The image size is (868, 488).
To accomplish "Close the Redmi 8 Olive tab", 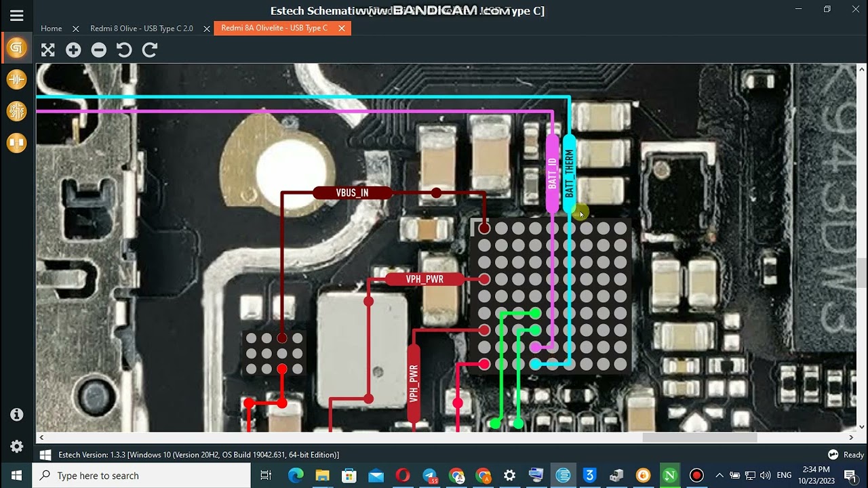I will point(207,28).
